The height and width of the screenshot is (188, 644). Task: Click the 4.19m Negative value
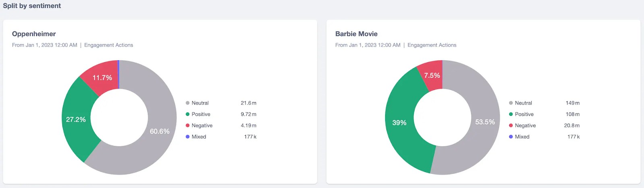click(248, 126)
